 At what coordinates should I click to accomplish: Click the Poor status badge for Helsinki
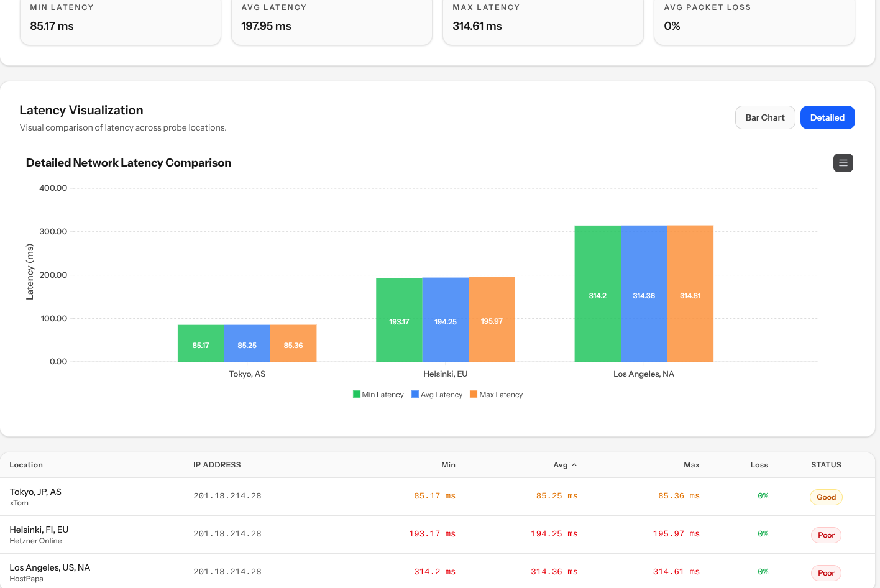point(826,535)
